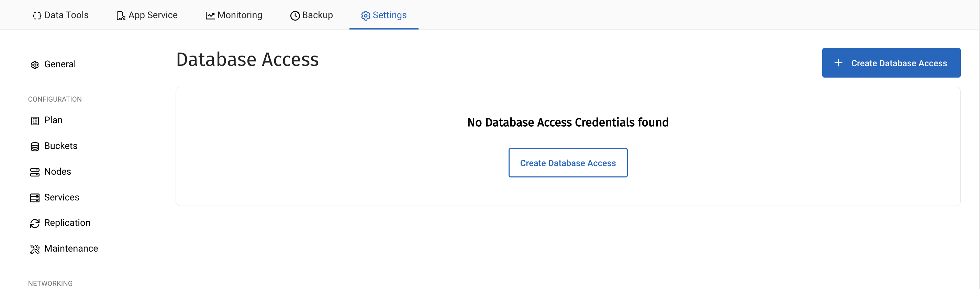Click the No Database Access Credentials found message
The image size is (980, 289).
point(568,122)
